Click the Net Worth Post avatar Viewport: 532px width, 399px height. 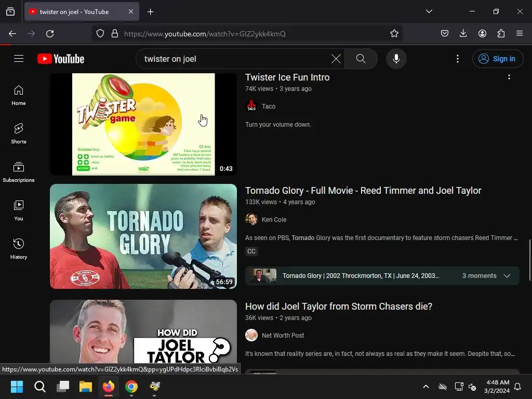251,335
